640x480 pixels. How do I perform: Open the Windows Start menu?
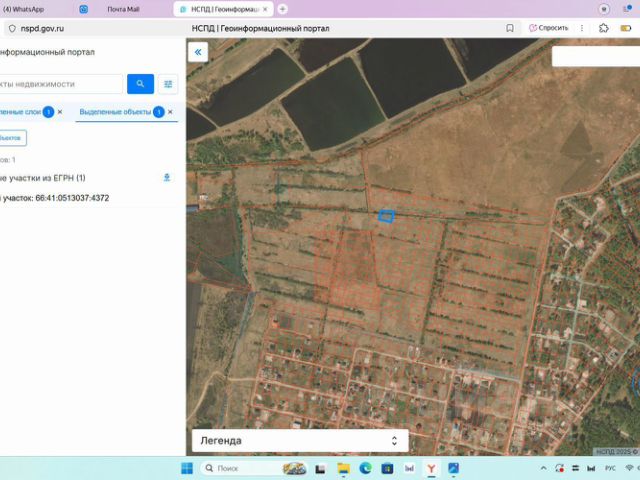pos(187,468)
